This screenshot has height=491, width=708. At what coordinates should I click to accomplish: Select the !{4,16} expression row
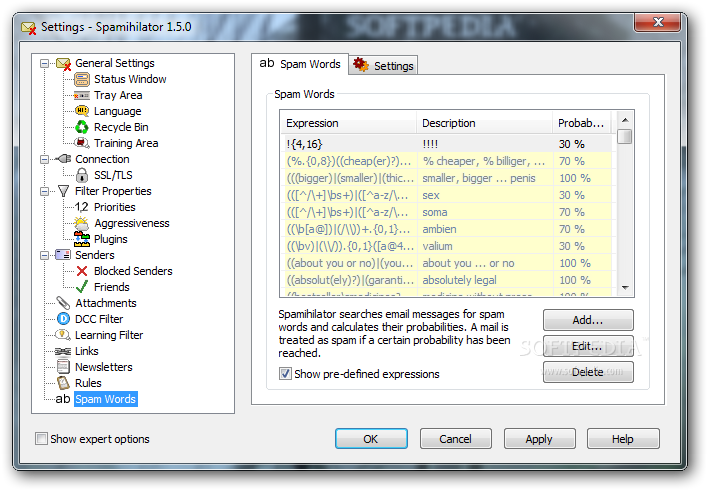[446, 144]
